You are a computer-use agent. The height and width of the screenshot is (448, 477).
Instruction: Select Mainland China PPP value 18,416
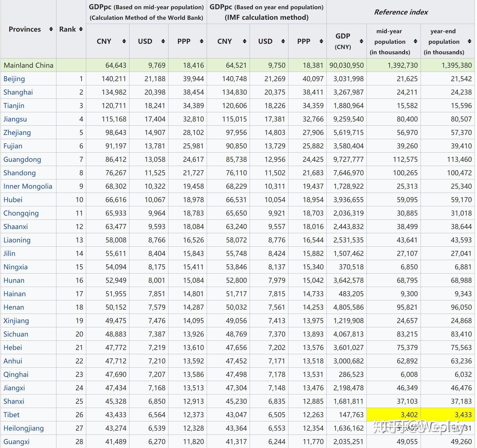point(194,65)
